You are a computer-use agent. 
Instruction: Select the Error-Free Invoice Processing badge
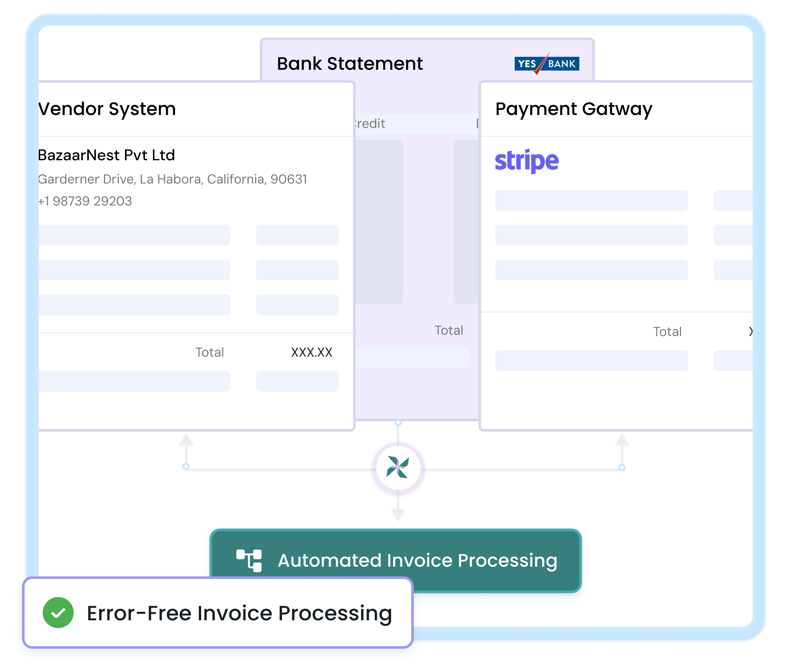218,613
